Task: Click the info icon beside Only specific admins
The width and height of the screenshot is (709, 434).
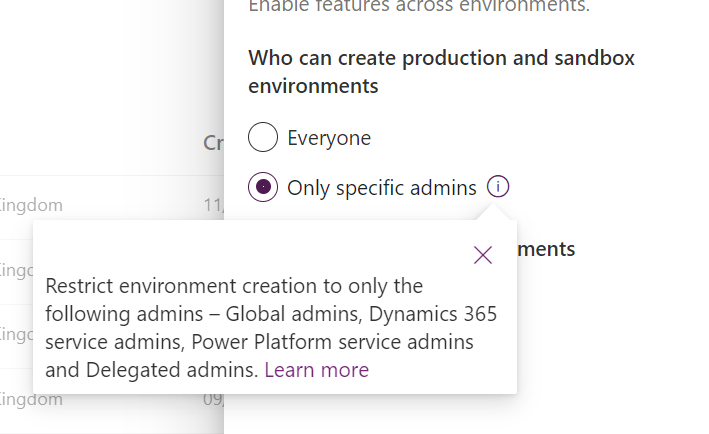Action: [498, 187]
